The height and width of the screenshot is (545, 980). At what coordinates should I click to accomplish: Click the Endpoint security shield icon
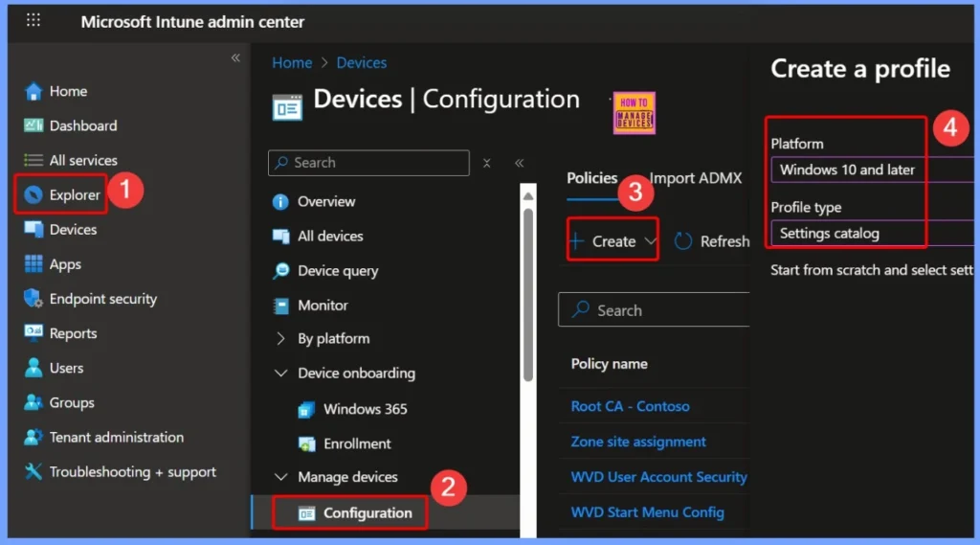pyautogui.click(x=33, y=299)
